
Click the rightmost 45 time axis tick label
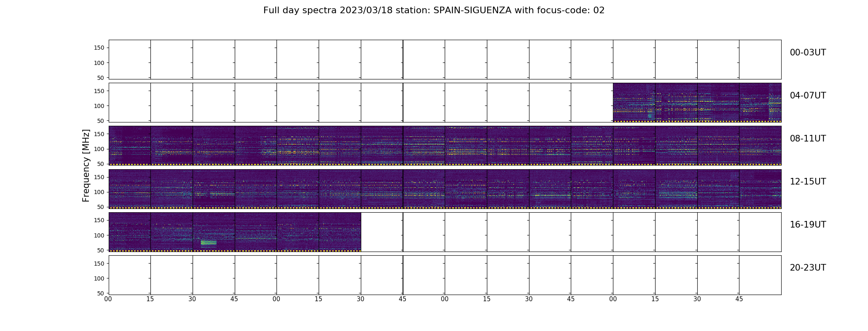click(x=739, y=299)
